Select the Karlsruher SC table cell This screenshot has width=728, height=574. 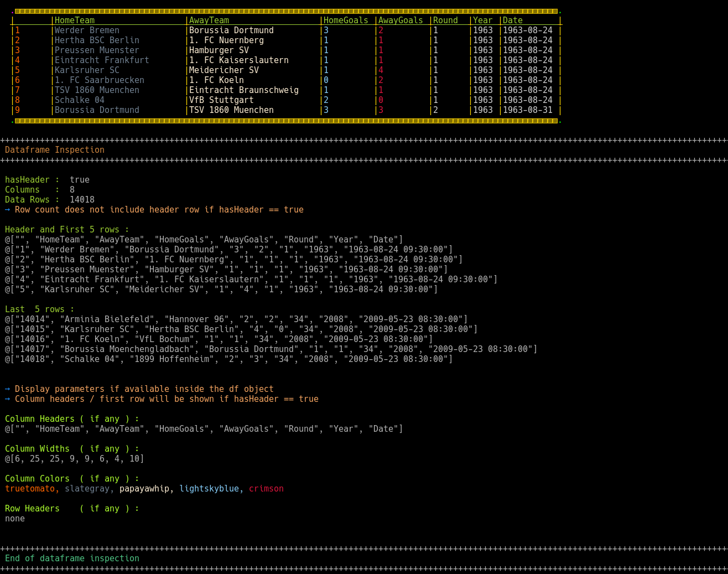point(87,70)
